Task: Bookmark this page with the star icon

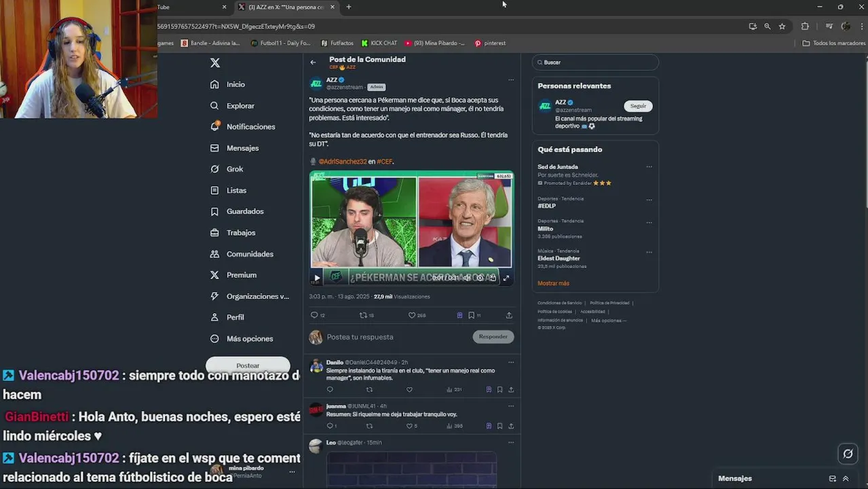Action: click(782, 26)
